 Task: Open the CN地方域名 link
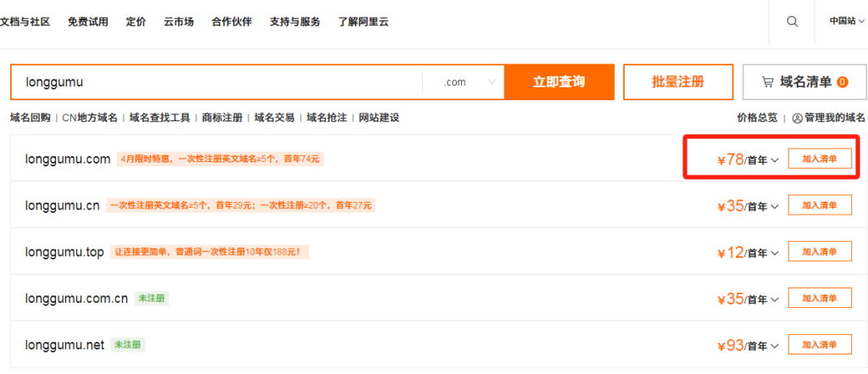90,118
